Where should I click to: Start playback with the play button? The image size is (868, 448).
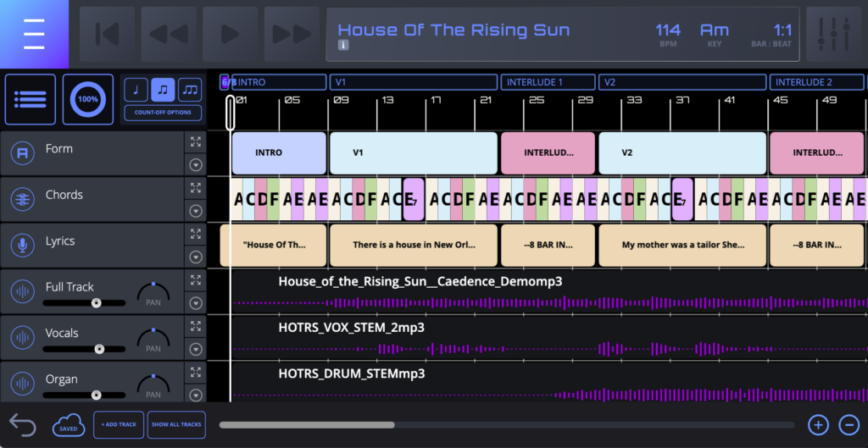pos(230,34)
